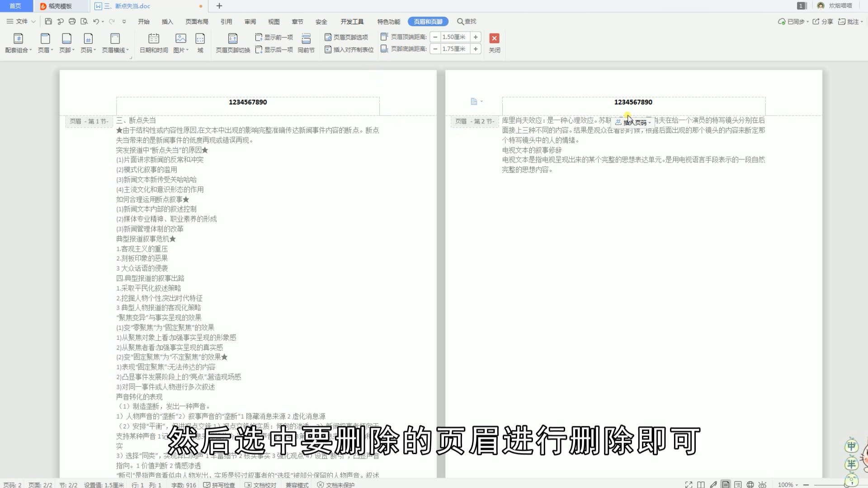Toggle 兼容模式 in the status bar
The height and width of the screenshot is (488, 868).
[x=297, y=484]
